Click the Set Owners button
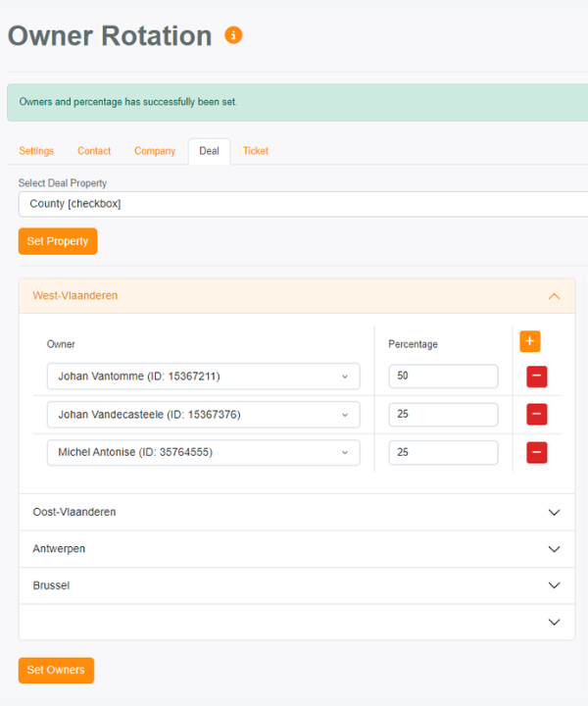This screenshot has width=588, height=706. [x=56, y=670]
